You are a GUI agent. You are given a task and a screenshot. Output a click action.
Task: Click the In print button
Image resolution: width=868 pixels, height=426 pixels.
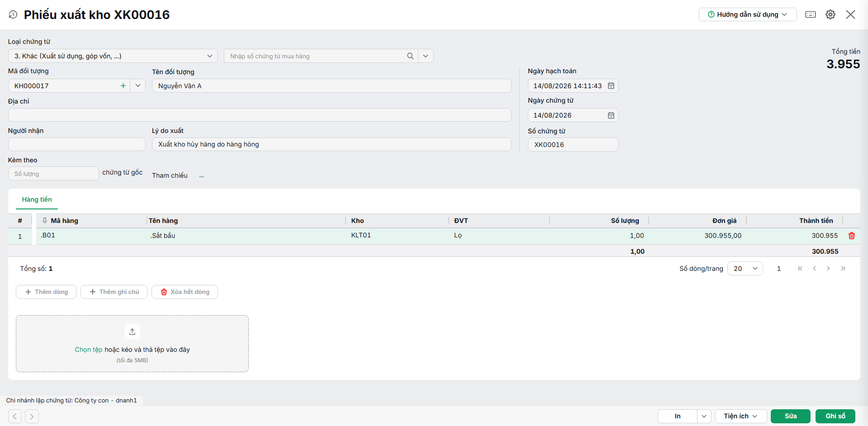[x=678, y=416]
